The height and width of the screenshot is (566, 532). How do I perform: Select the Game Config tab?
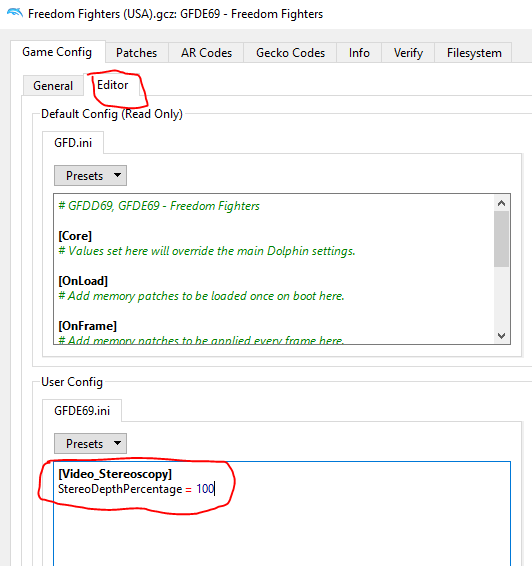point(57,52)
